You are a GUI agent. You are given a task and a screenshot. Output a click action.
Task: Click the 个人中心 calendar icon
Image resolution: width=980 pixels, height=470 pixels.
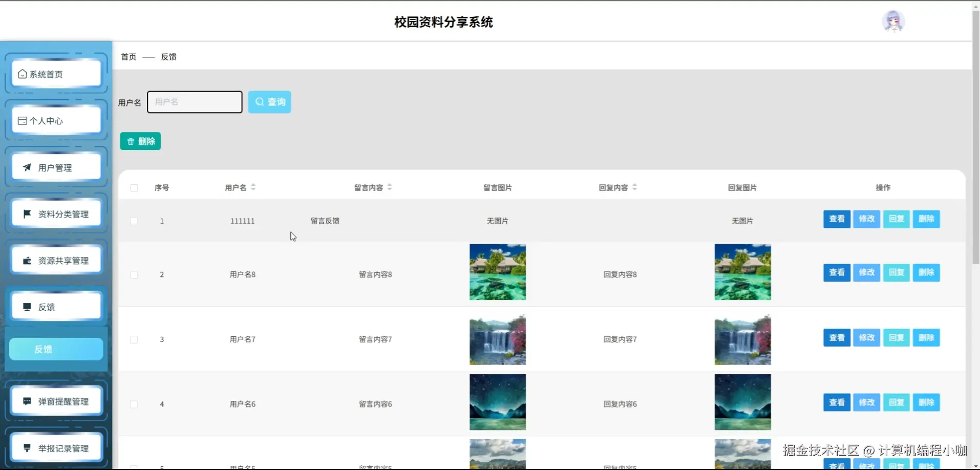[x=23, y=121]
